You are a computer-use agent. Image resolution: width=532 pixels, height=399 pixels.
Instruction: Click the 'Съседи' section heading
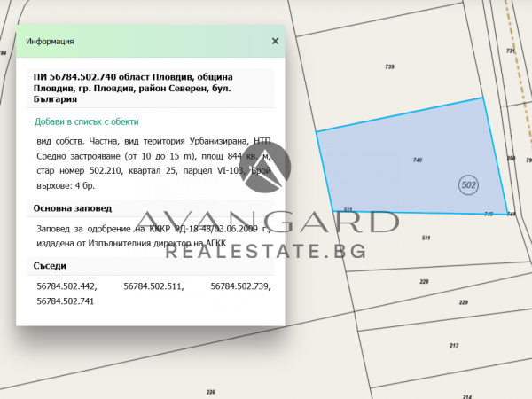[x=50, y=265]
